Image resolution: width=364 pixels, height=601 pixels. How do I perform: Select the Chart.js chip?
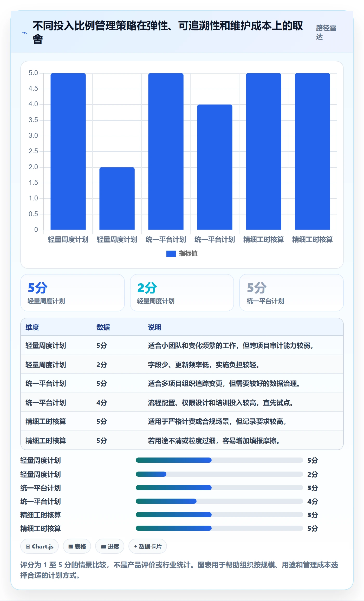40,546
